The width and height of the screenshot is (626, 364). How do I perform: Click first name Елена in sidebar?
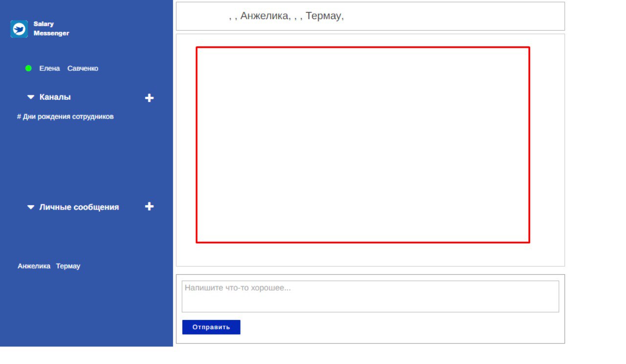49,68
